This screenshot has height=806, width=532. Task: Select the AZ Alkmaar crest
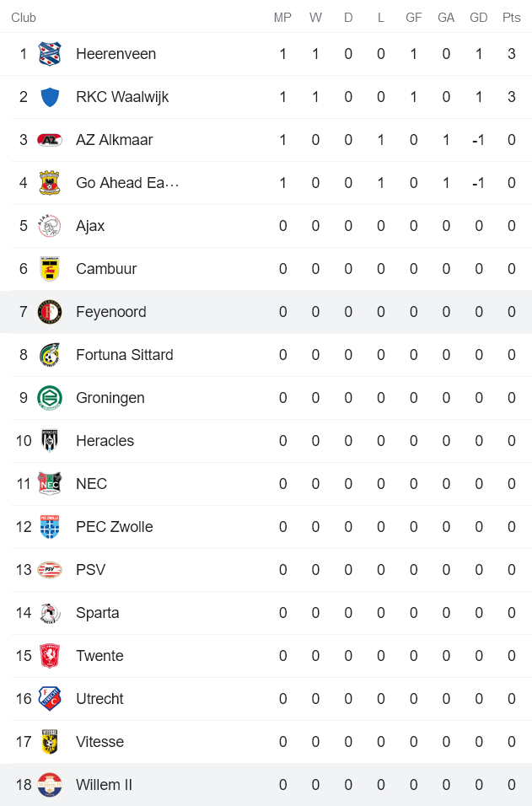tap(50, 139)
